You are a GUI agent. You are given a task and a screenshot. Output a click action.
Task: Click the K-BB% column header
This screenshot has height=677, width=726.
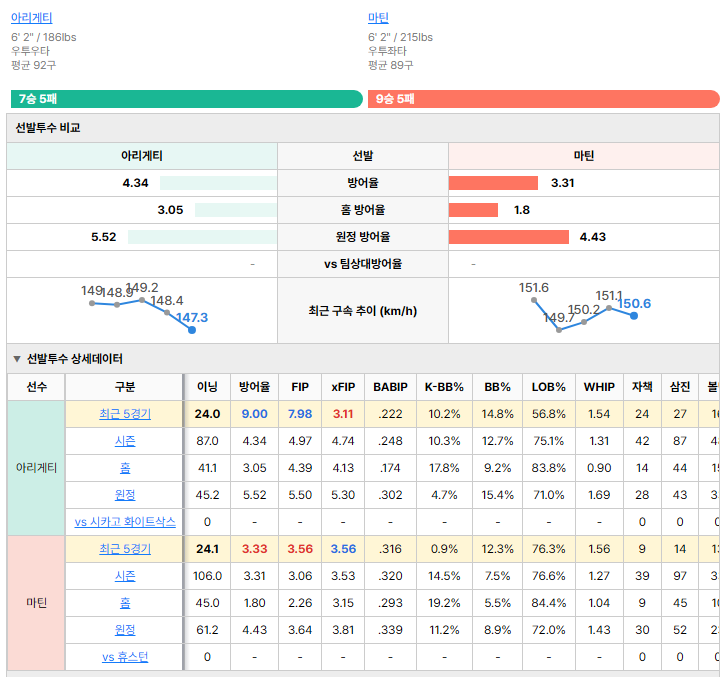444,387
